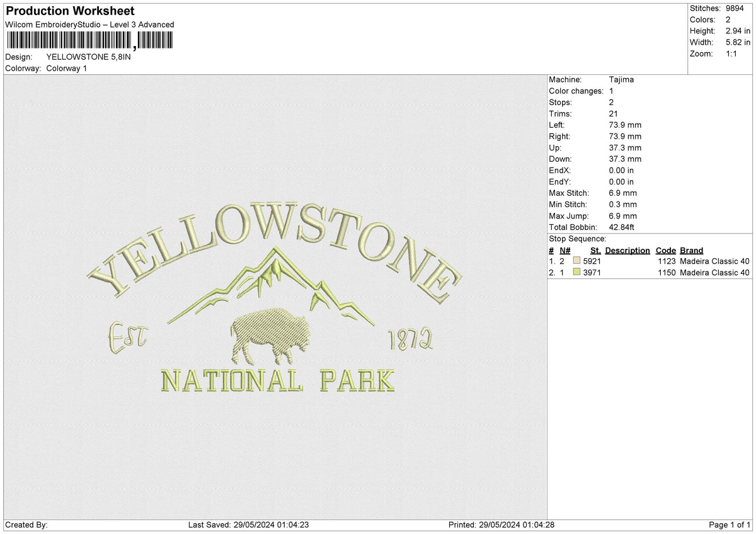
Task: Click the 'St.' column header
Action: click(x=595, y=251)
